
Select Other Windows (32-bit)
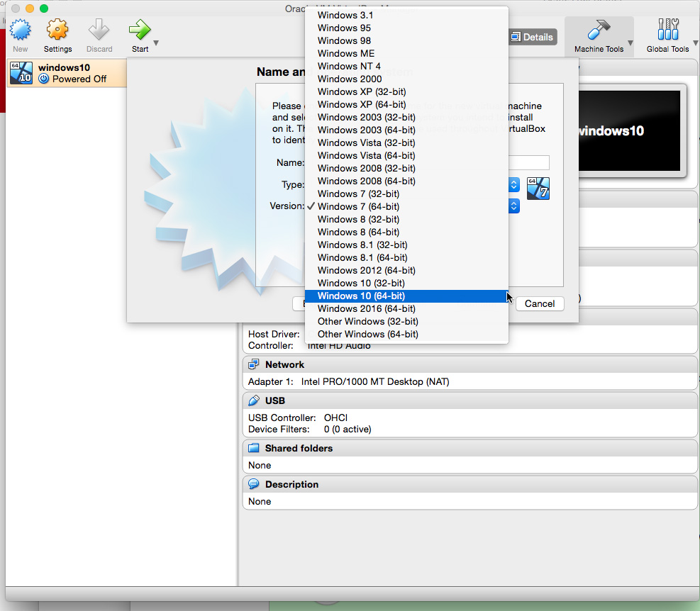click(x=406, y=321)
